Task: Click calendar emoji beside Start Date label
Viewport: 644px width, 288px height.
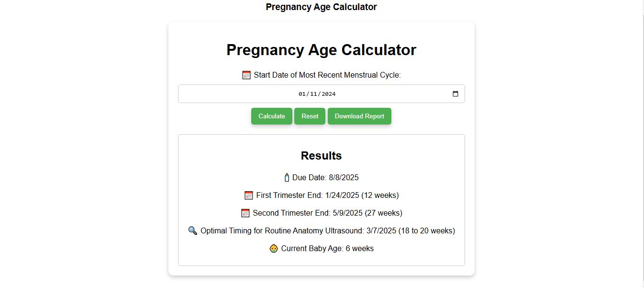Action: (246, 75)
